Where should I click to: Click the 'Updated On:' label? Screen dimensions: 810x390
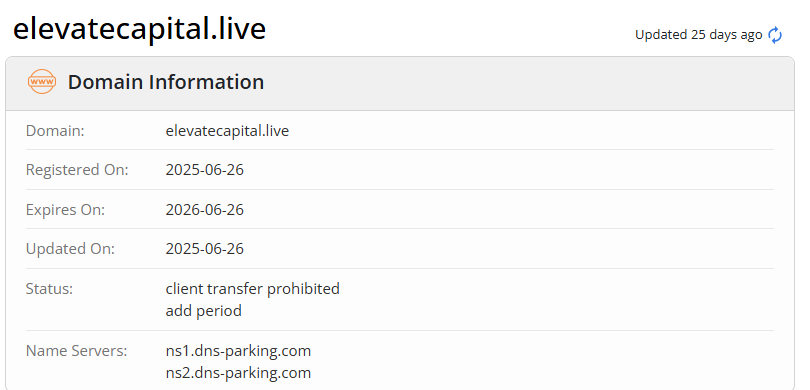70,249
